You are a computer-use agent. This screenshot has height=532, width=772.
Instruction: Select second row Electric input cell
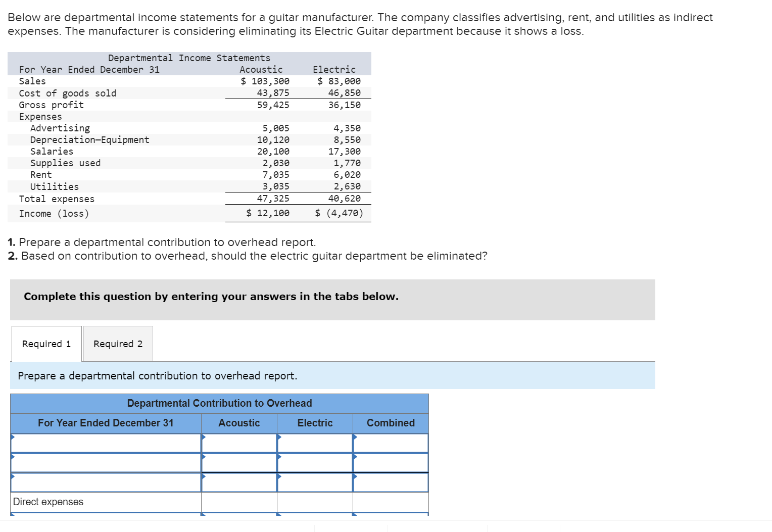click(315, 463)
